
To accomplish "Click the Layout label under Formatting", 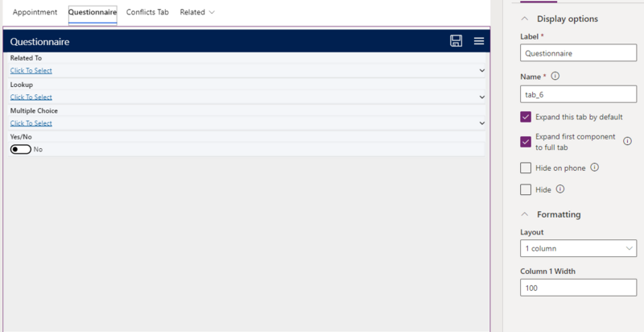I will pos(532,232).
